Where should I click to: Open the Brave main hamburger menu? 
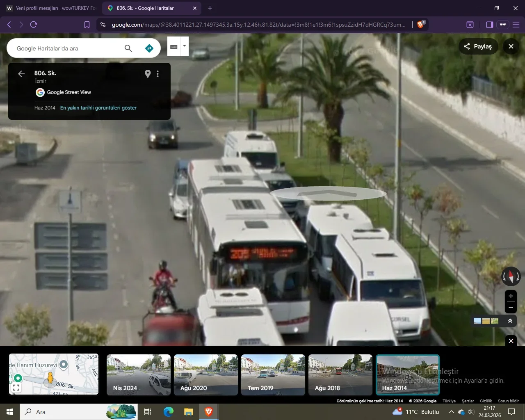pos(516,25)
